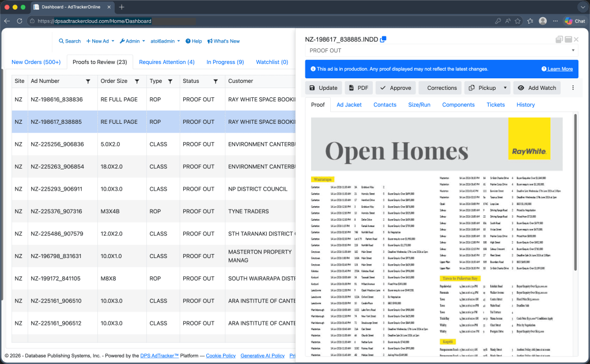Copy the NZ-198617_838885.INDD file name
590x364 pixels.
coord(383,39)
